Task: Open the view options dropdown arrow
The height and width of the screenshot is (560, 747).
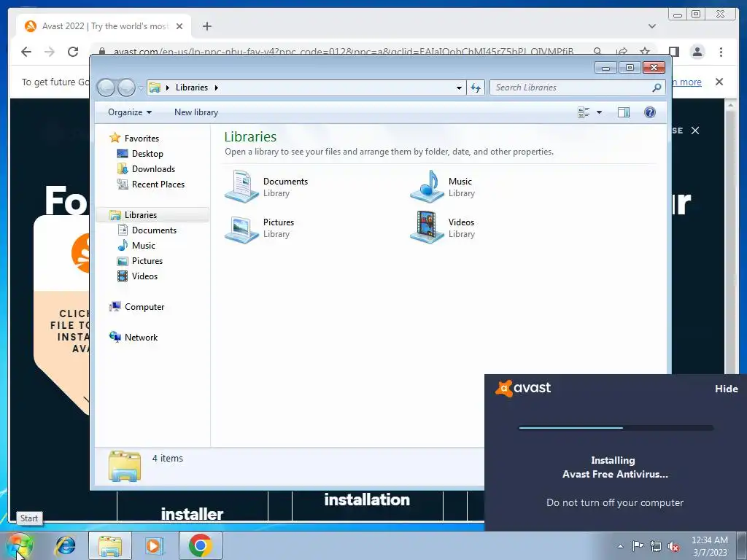Action: click(600, 112)
